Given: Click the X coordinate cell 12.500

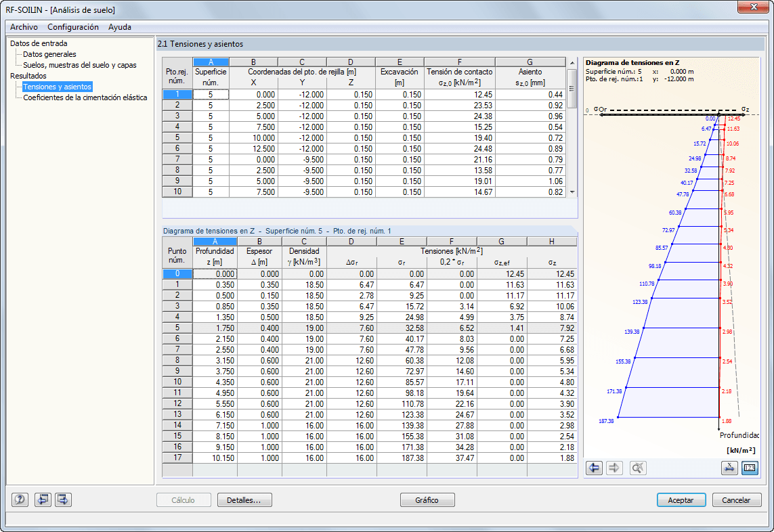Looking at the screenshot, I should (254, 148).
